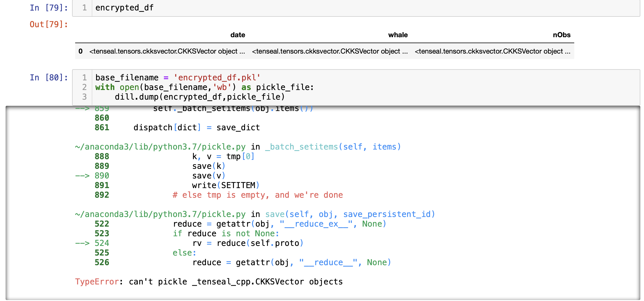Image resolution: width=644 pixels, height=301 pixels.
Task: Select the 'encrypted_df.pkl' filename string
Action: pos(217,77)
